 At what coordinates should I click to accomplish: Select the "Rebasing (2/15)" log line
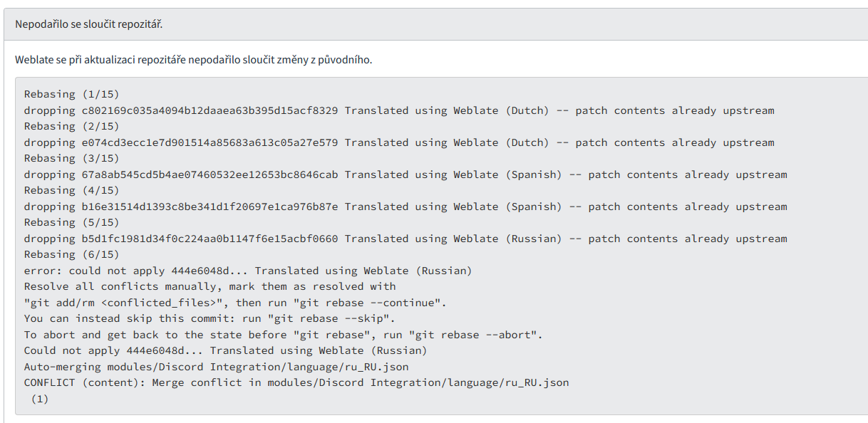click(71, 126)
